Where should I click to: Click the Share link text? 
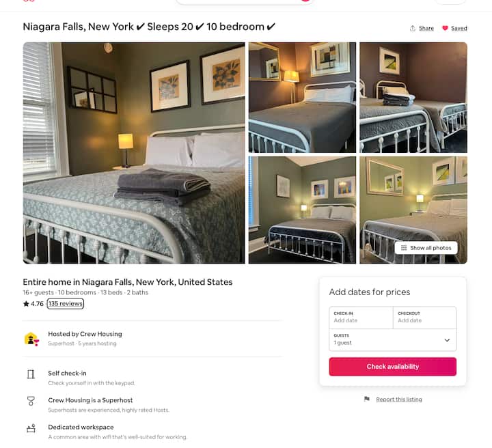pyautogui.click(x=426, y=28)
